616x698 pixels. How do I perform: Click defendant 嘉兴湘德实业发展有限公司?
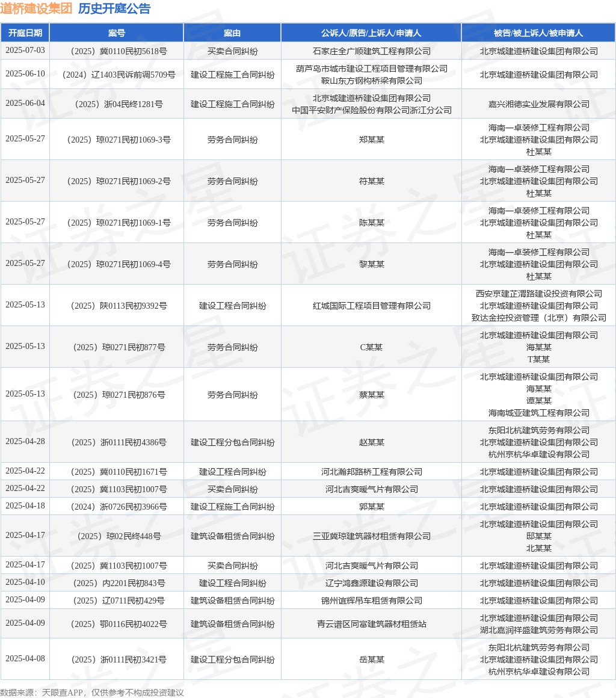(x=538, y=104)
